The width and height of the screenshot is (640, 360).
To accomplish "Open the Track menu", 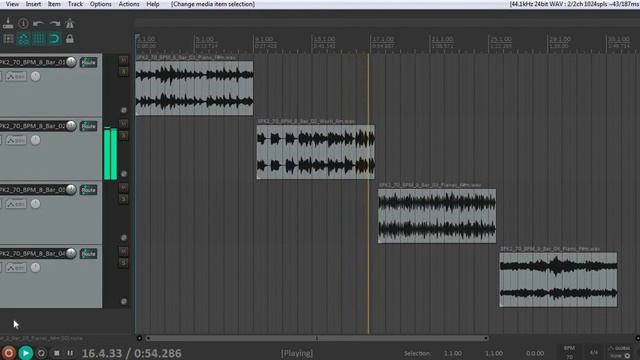I will tap(75, 4).
